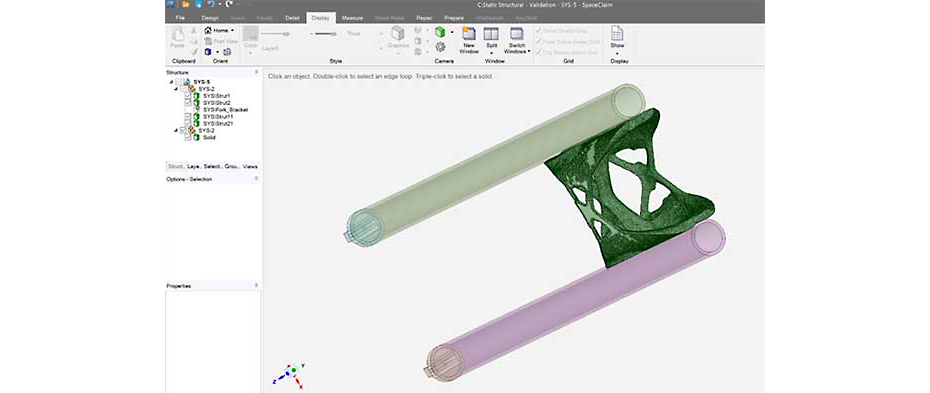Switch to the Repair ribbon tab
Screen dimensions: 930x393
(424, 18)
